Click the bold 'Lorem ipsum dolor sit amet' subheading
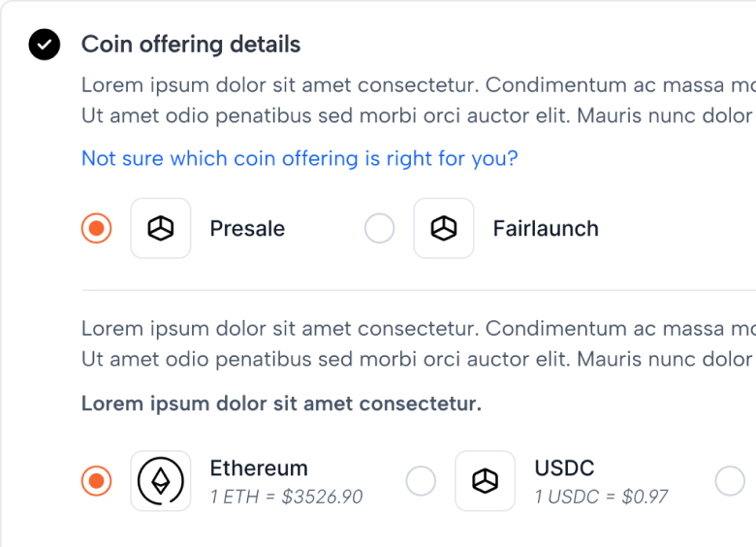This screenshot has height=547, width=756. tap(282, 403)
